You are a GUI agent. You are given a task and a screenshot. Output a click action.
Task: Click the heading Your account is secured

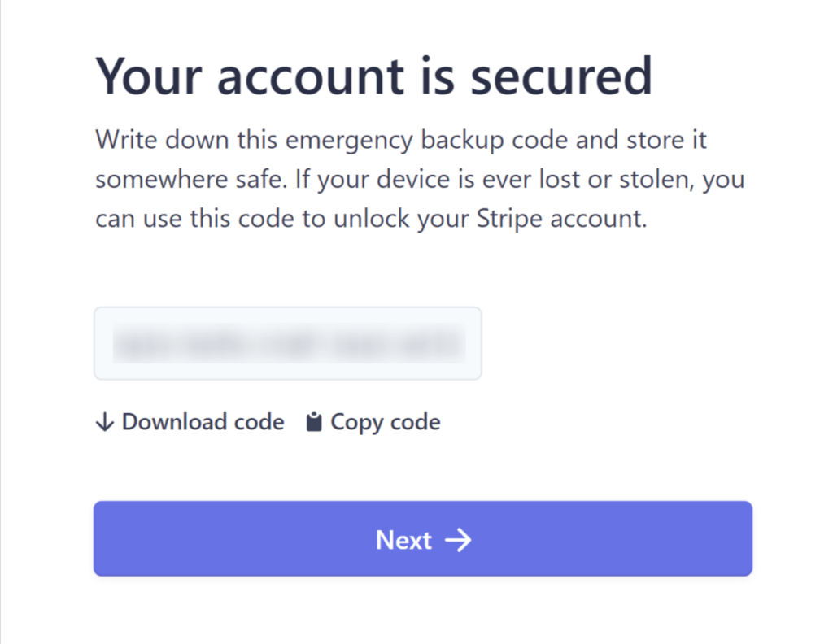(x=374, y=76)
